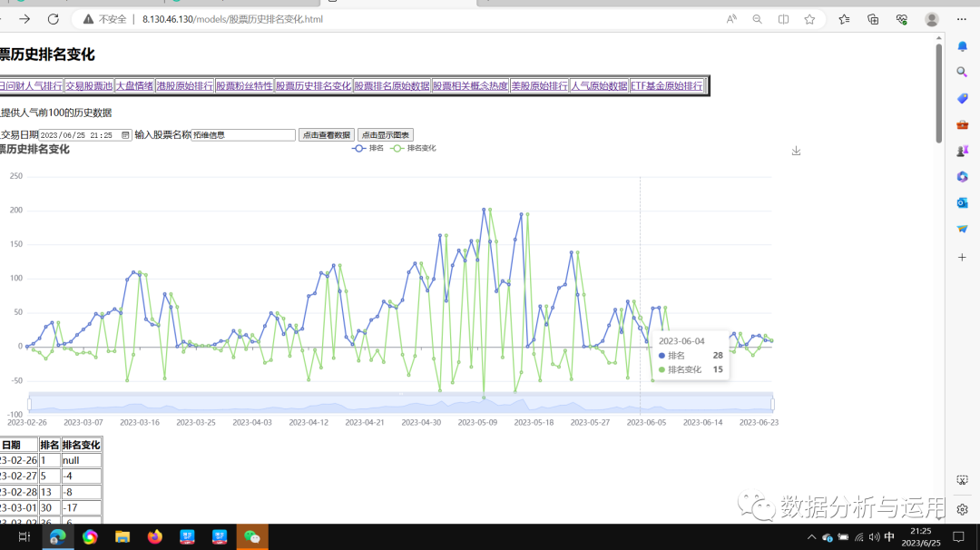Open the browser profile avatar
This screenshot has height=550, width=980.
931,19
